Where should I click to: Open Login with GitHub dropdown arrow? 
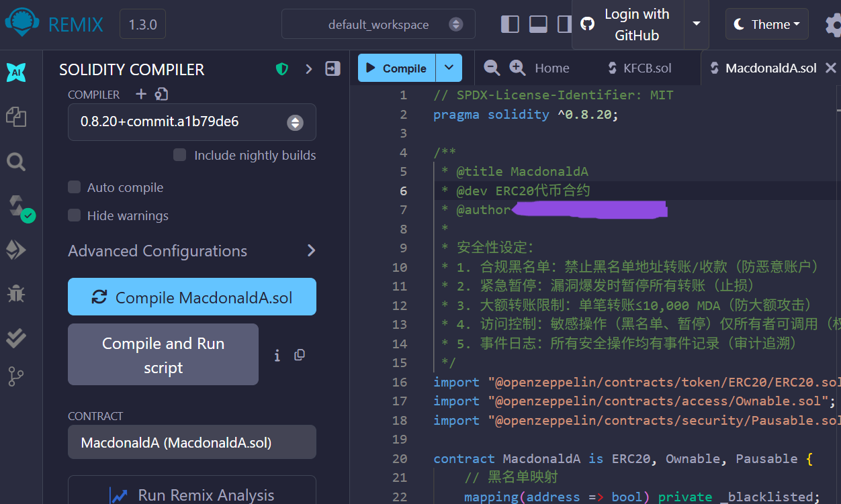point(697,24)
